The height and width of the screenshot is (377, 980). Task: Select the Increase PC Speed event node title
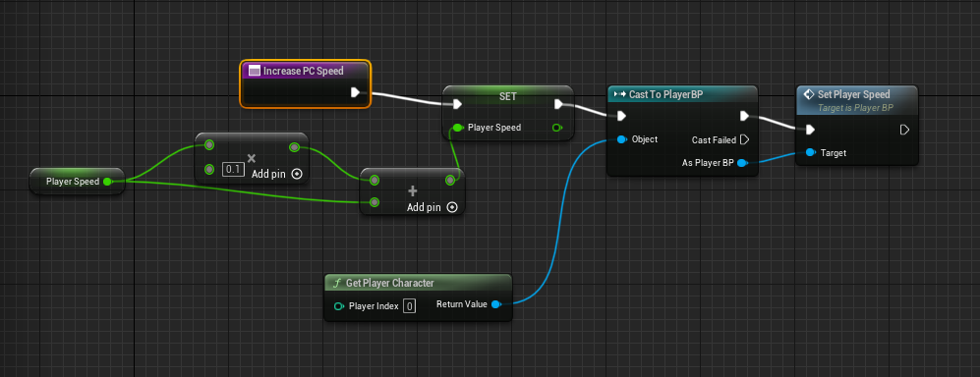(x=303, y=71)
